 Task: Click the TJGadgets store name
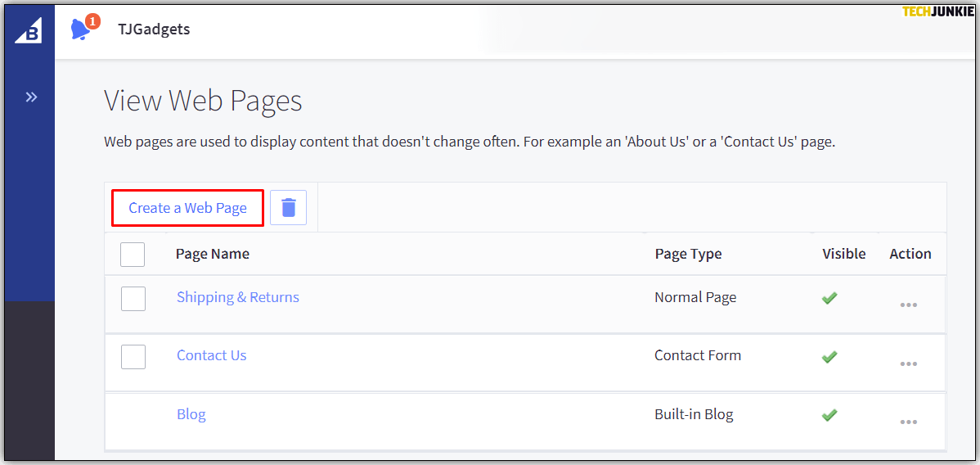point(154,29)
